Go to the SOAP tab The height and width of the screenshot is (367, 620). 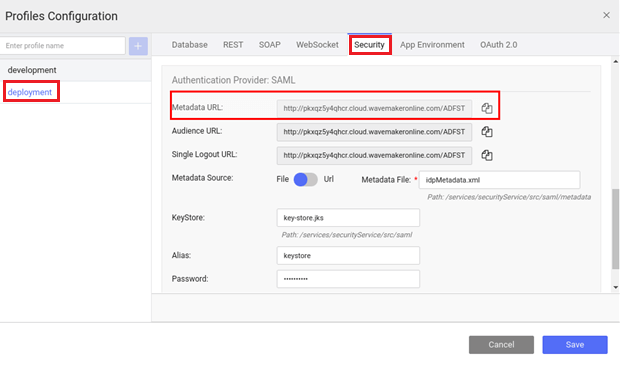point(270,45)
